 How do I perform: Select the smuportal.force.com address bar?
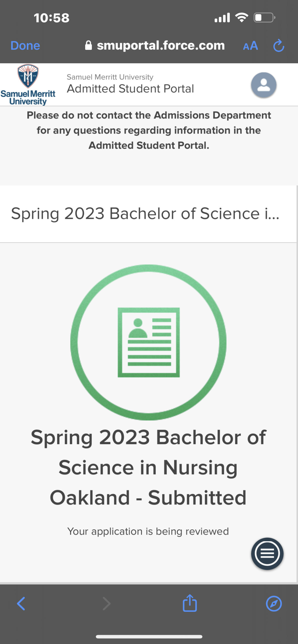tap(155, 45)
